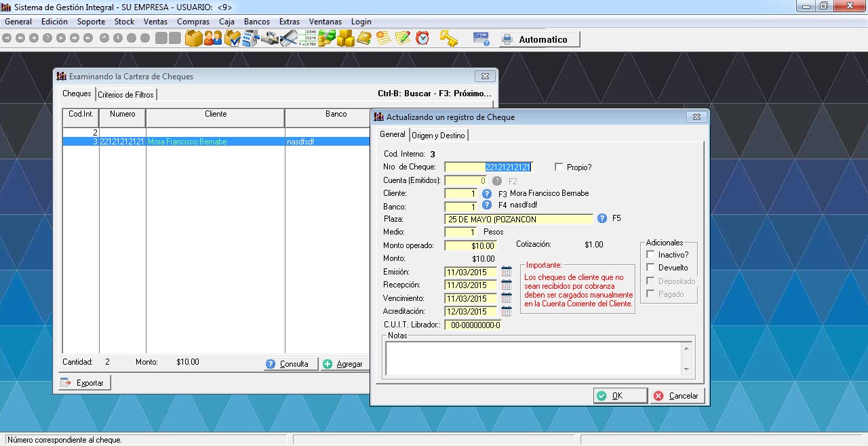Open the money and coins toolbar icon
Viewport: 868px width, 446px height.
click(x=327, y=39)
